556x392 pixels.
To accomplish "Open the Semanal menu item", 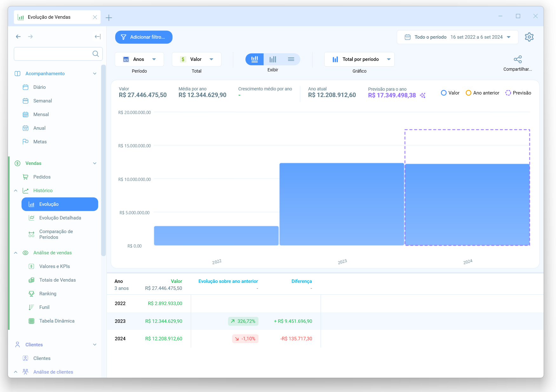I will coord(43,101).
